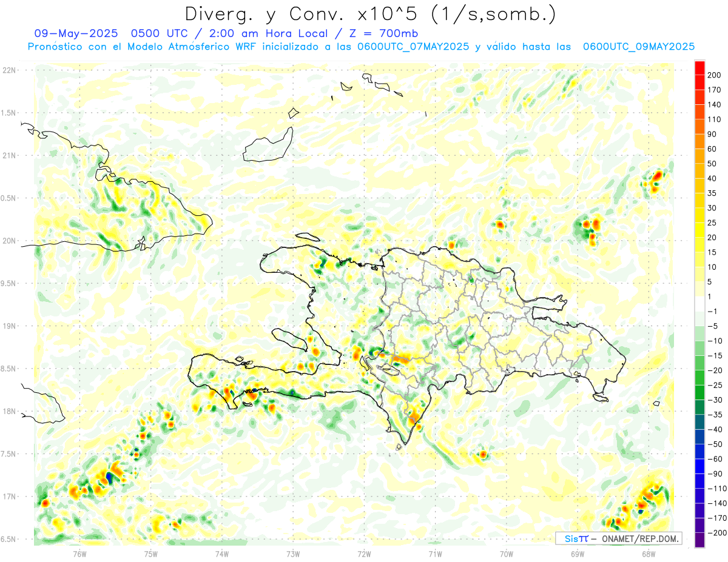Select white colorbar segment between 1 and -1
Screen dimensions: 728x562
(699, 304)
